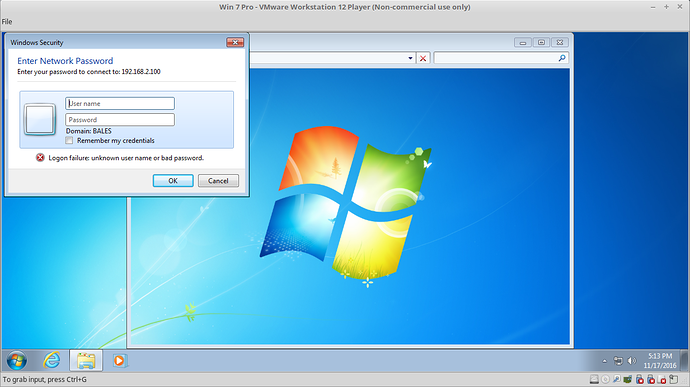Dismiss the dialog with Cancel

[218, 181]
